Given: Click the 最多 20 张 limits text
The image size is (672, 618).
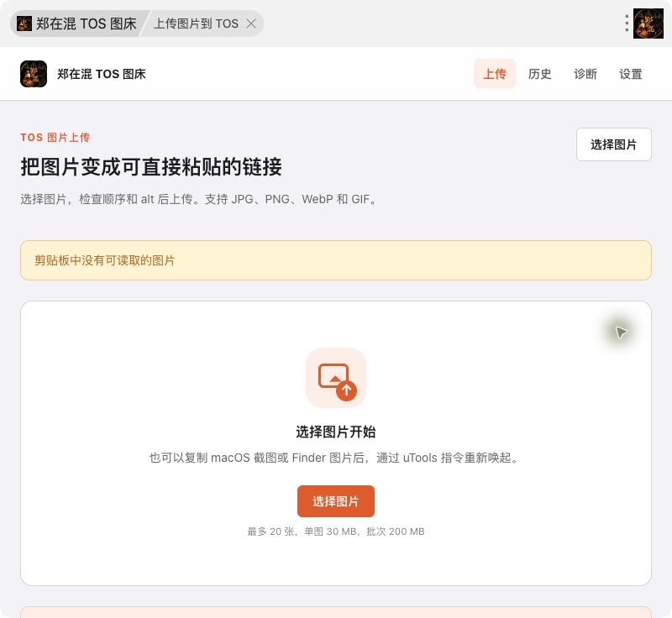Looking at the screenshot, I should pos(336,532).
